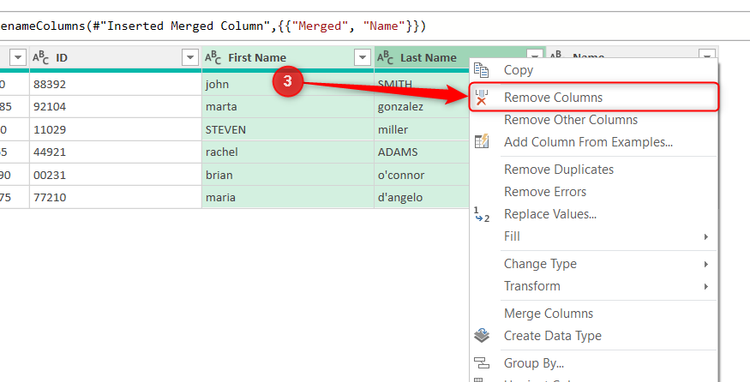Viewport: 750px width, 382px height.
Task: Click the first name cell 'john'
Action: (287, 84)
